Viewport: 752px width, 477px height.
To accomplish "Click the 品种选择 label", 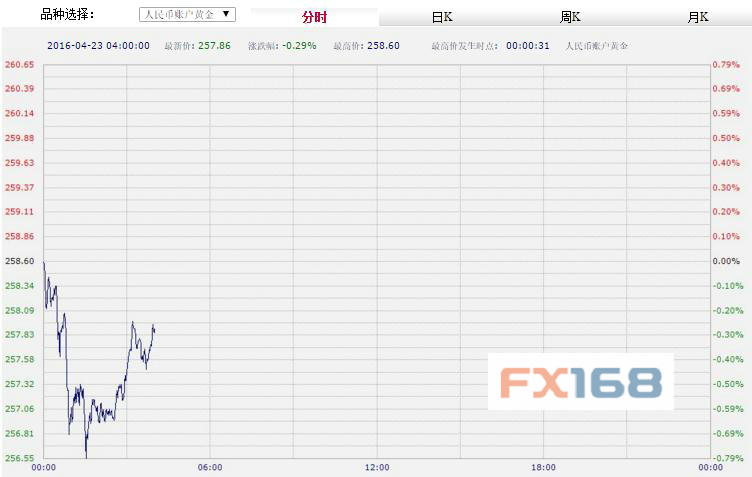I will [x=67, y=14].
